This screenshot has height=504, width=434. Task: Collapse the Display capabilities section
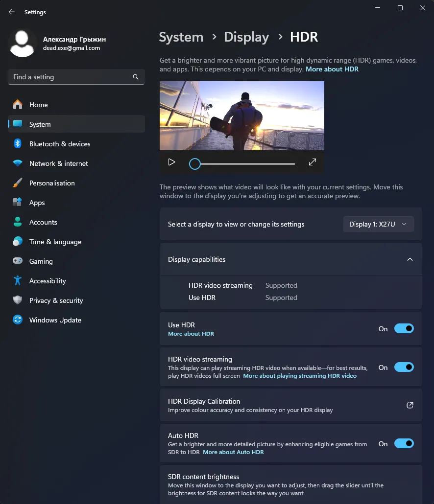point(410,259)
